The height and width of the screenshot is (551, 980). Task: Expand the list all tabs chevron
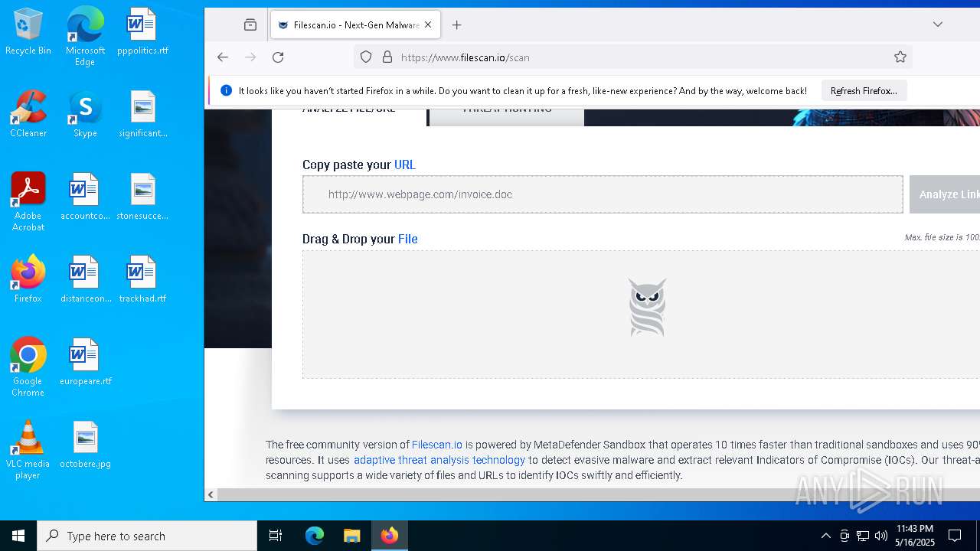click(938, 24)
